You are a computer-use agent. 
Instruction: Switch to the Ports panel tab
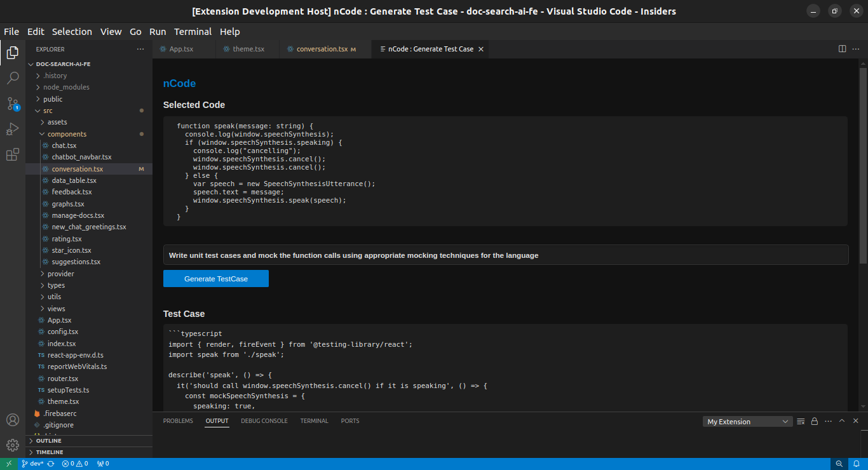[x=350, y=421]
